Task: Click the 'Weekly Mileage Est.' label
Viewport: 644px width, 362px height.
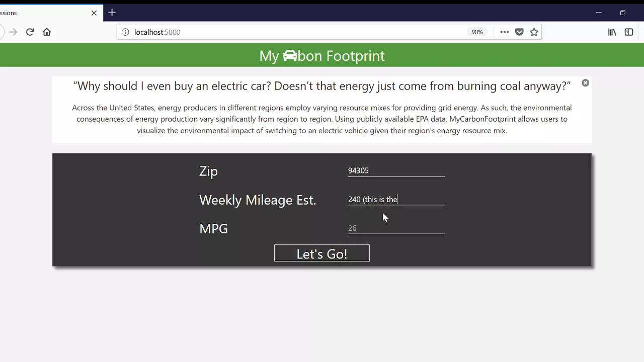Action: (x=258, y=200)
